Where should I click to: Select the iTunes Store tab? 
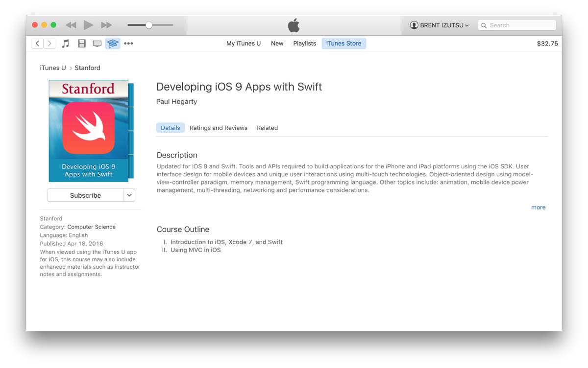(x=343, y=44)
